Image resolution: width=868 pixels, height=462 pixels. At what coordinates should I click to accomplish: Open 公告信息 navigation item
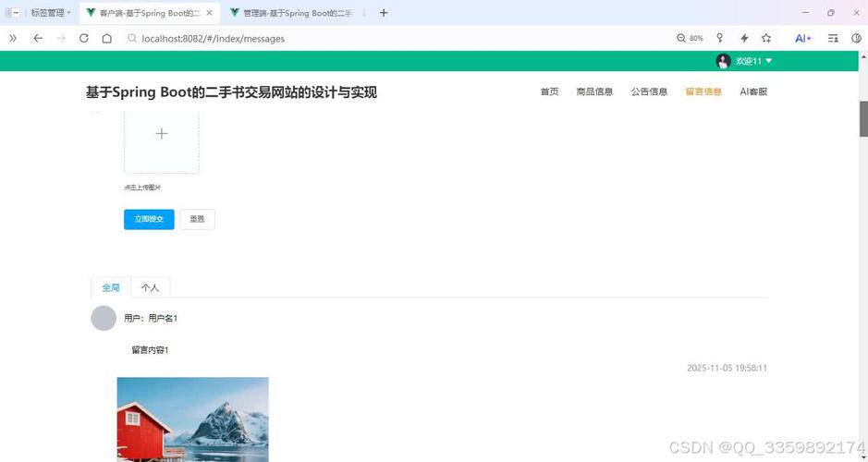[x=649, y=91]
